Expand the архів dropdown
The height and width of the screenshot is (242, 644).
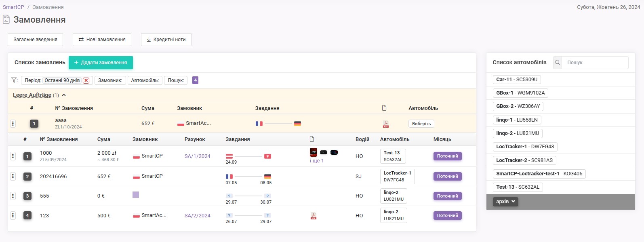click(505, 202)
